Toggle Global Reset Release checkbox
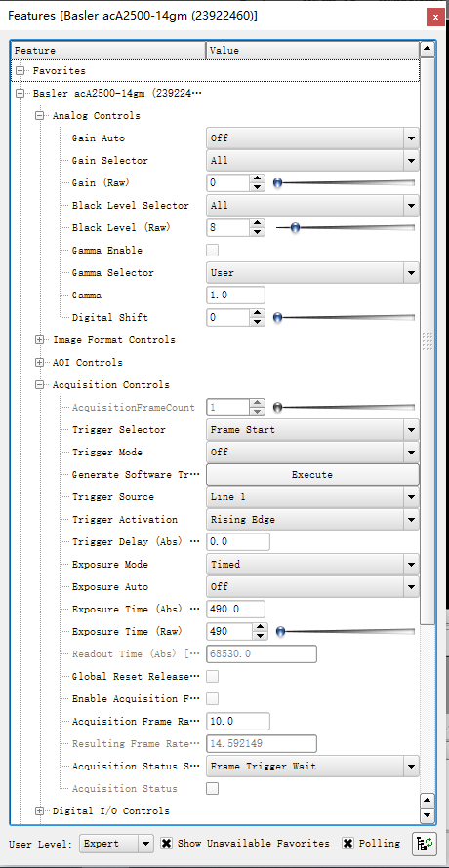Viewport: 449px width, 868px height. (x=213, y=677)
